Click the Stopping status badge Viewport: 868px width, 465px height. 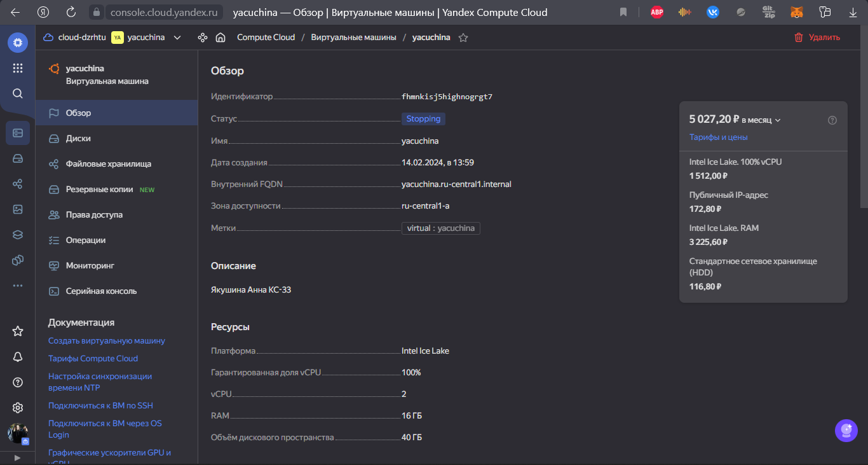pyautogui.click(x=423, y=119)
